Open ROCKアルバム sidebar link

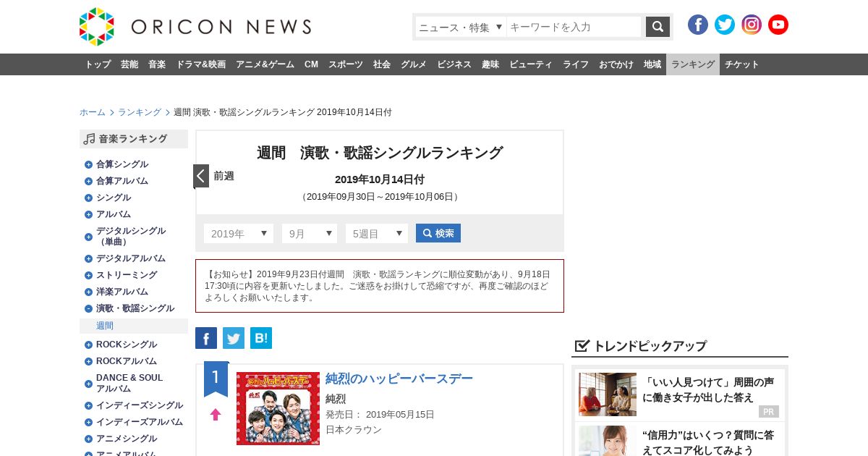pos(127,361)
